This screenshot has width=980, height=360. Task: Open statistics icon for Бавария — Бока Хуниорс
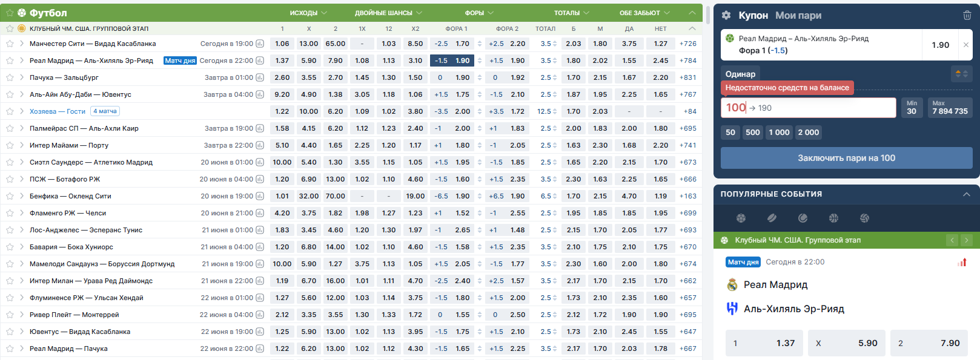pyautogui.click(x=260, y=247)
